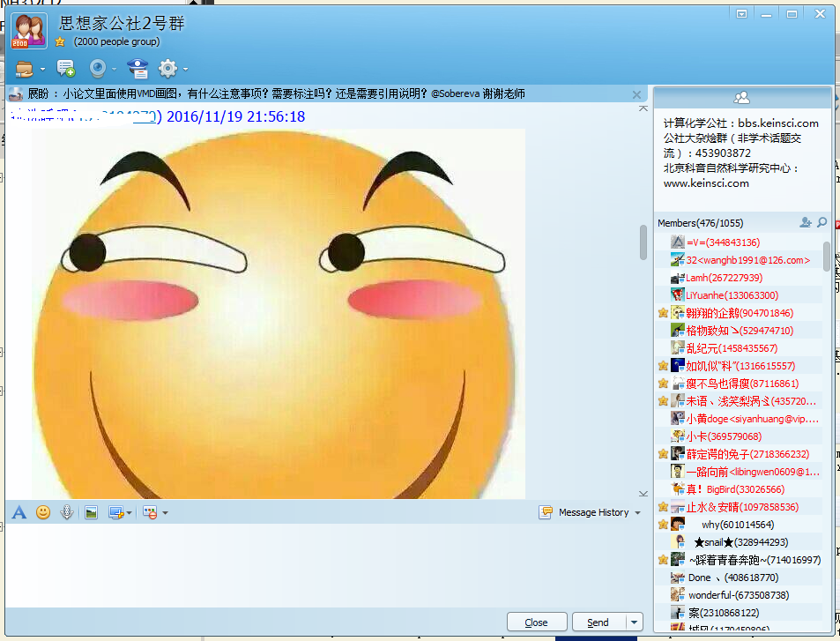
Task: Open Message History
Action: pyautogui.click(x=584, y=512)
